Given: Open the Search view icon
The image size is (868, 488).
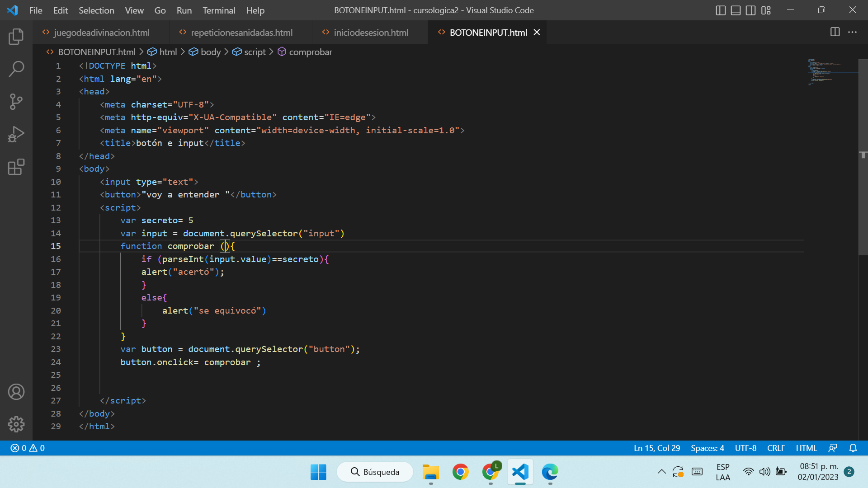Looking at the screenshot, I should (16, 69).
